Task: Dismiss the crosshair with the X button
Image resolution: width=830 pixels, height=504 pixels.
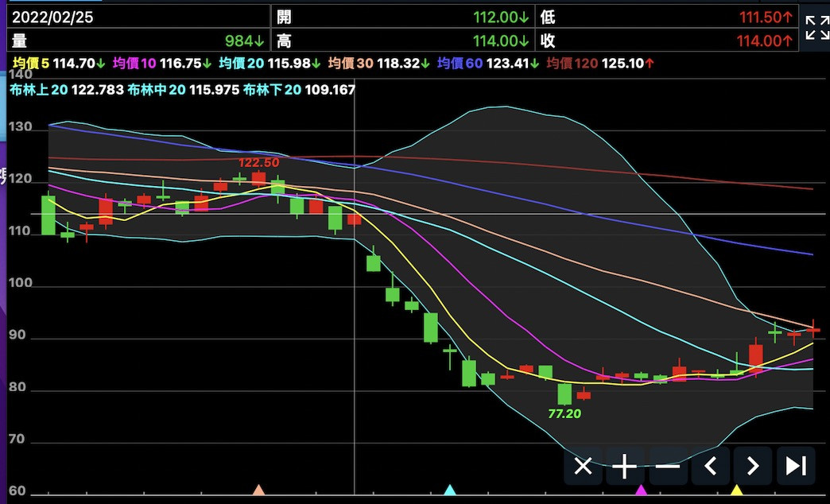Action: pos(583,466)
